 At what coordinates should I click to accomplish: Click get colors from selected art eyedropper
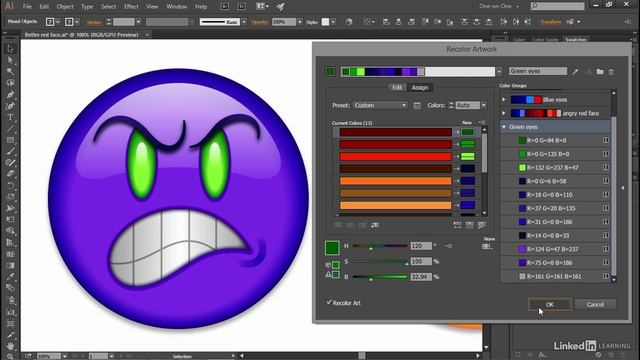tap(575, 72)
